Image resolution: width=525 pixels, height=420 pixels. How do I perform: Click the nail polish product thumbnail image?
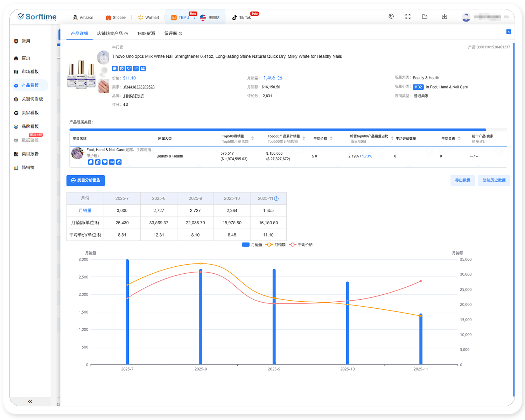[x=82, y=75]
